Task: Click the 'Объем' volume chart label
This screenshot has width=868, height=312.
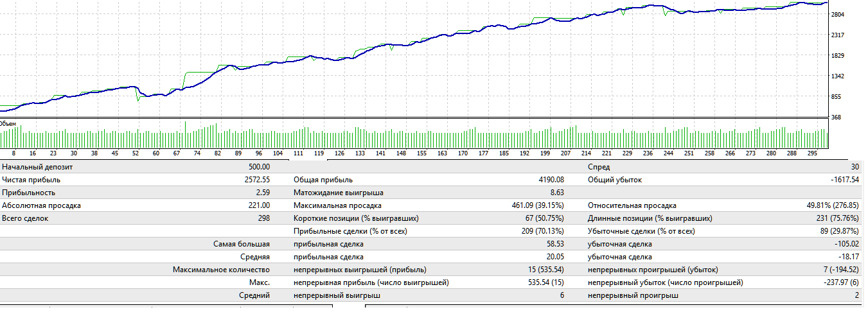Action: tap(7, 123)
